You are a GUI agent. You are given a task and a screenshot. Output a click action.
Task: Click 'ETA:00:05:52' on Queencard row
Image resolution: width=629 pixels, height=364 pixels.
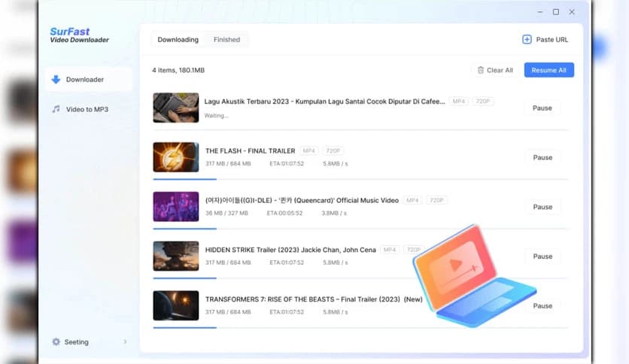[285, 214]
